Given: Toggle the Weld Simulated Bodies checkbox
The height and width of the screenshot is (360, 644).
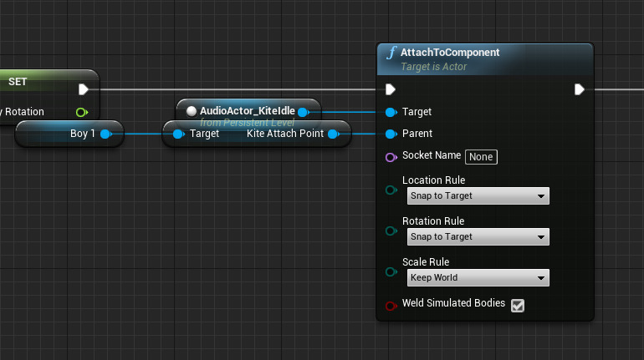Looking at the screenshot, I should (x=518, y=305).
